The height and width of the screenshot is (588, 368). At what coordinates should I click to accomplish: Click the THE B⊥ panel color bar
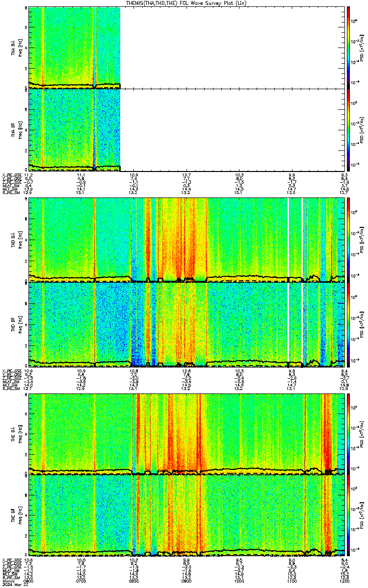[348, 434]
